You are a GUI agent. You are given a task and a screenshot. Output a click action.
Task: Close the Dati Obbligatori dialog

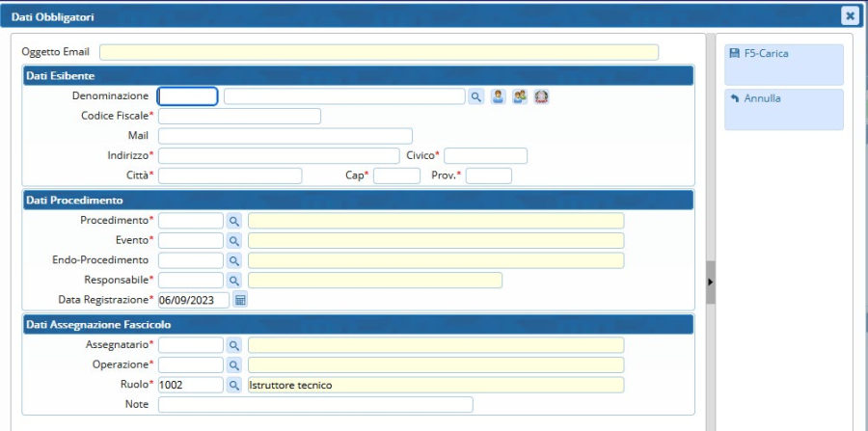tap(850, 15)
